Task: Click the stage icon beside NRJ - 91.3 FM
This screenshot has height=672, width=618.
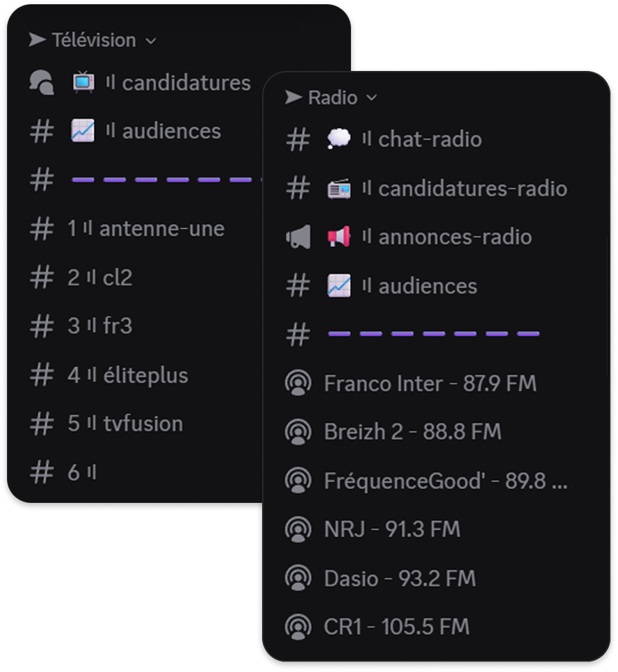Action: pos(298,529)
